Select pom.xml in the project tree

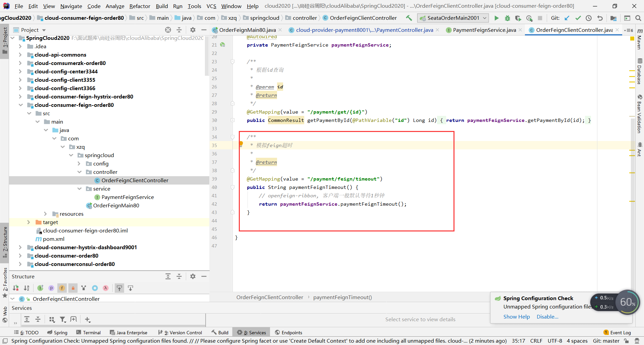click(x=53, y=239)
